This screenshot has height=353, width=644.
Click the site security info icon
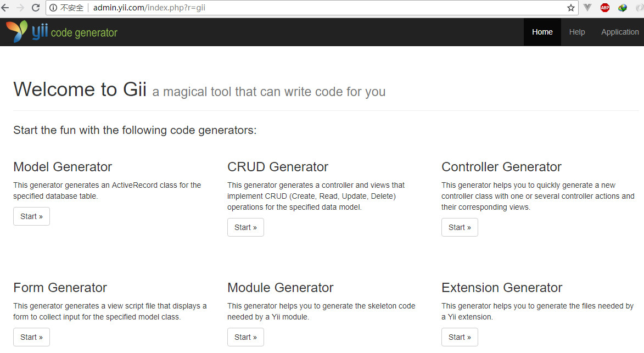(x=53, y=8)
